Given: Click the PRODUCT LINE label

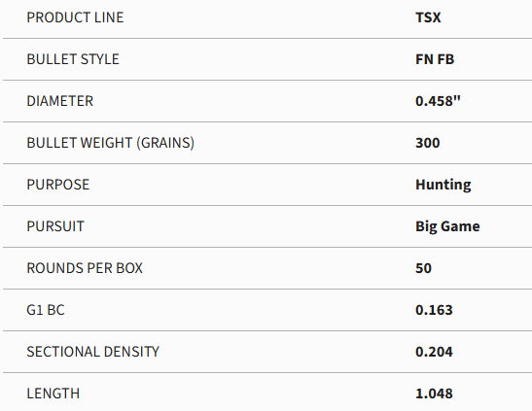Looking at the screenshot, I should (75, 17).
